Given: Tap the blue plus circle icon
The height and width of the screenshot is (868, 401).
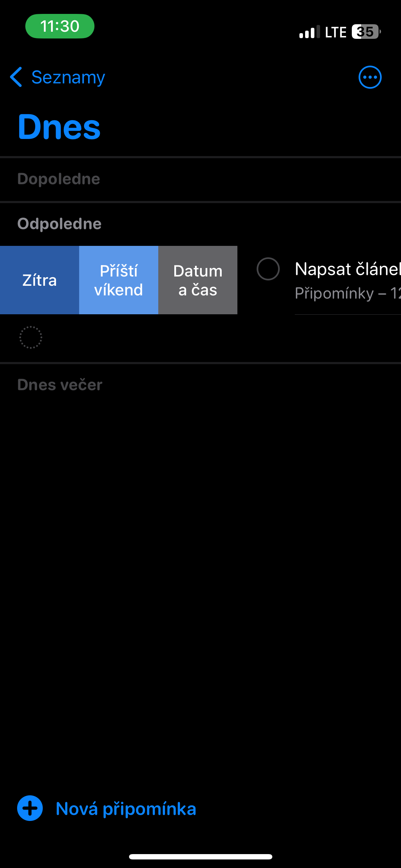Looking at the screenshot, I should 30,808.
